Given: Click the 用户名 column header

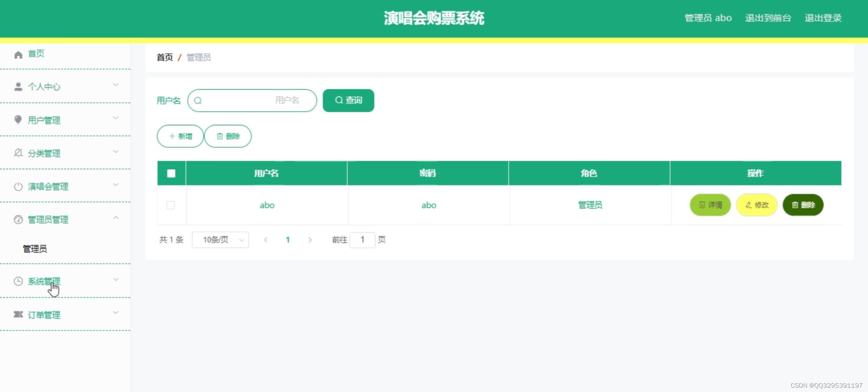Looking at the screenshot, I should click(x=266, y=173).
